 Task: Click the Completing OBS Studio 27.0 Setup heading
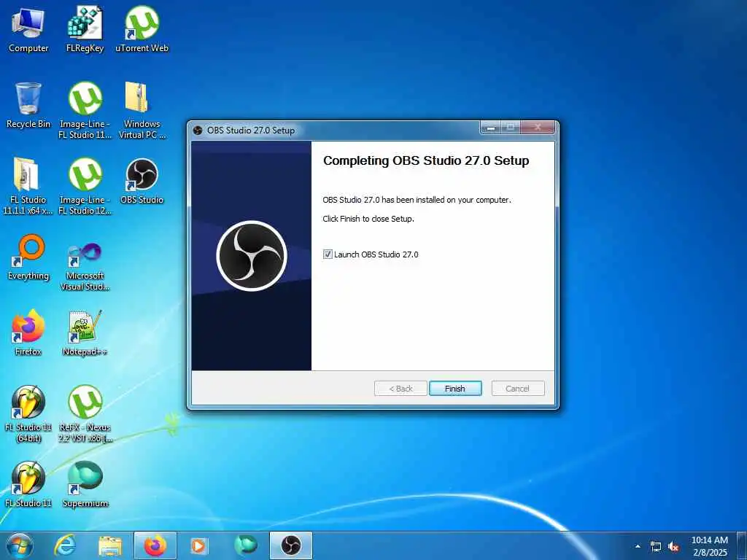click(426, 160)
